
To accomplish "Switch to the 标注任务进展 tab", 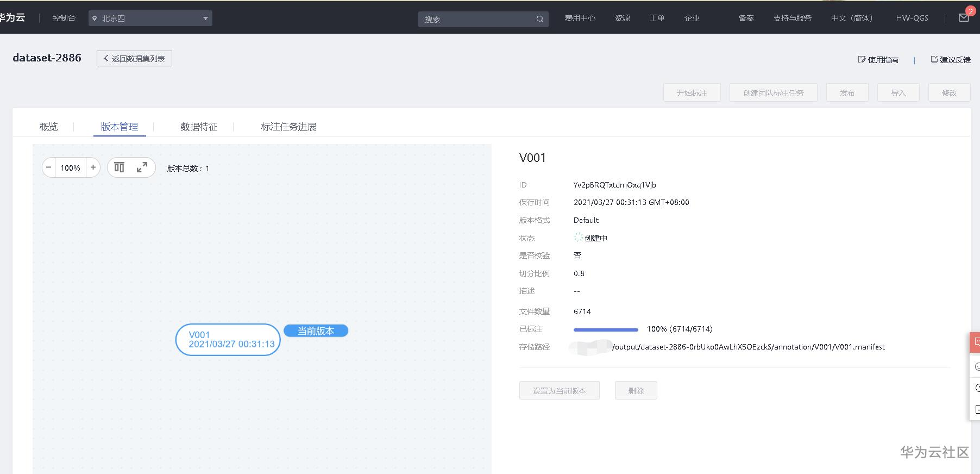I will (288, 127).
